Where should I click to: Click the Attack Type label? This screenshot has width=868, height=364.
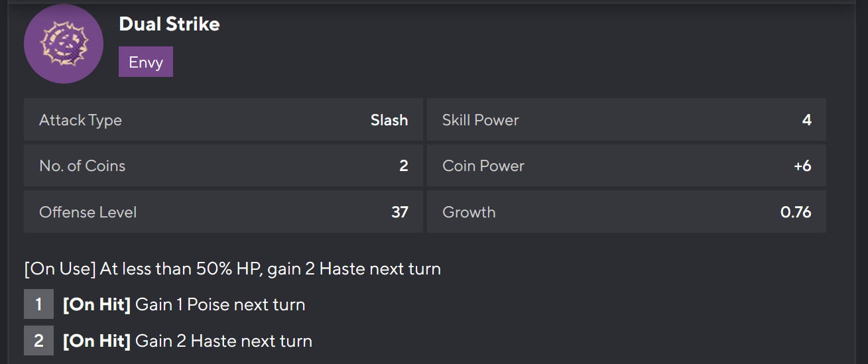pyautogui.click(x=80, y=120)
